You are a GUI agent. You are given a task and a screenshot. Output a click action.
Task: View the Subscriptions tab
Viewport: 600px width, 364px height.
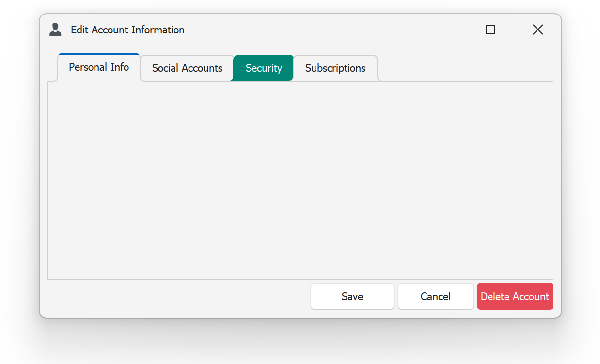335,68
